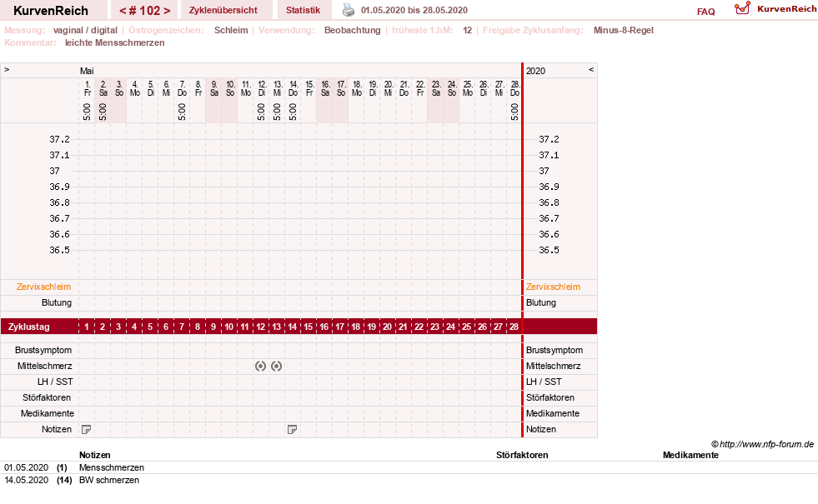818x504 pixels.
Task: Select cycle day 28 in Zyklustag bar
Action: (514, 327)
